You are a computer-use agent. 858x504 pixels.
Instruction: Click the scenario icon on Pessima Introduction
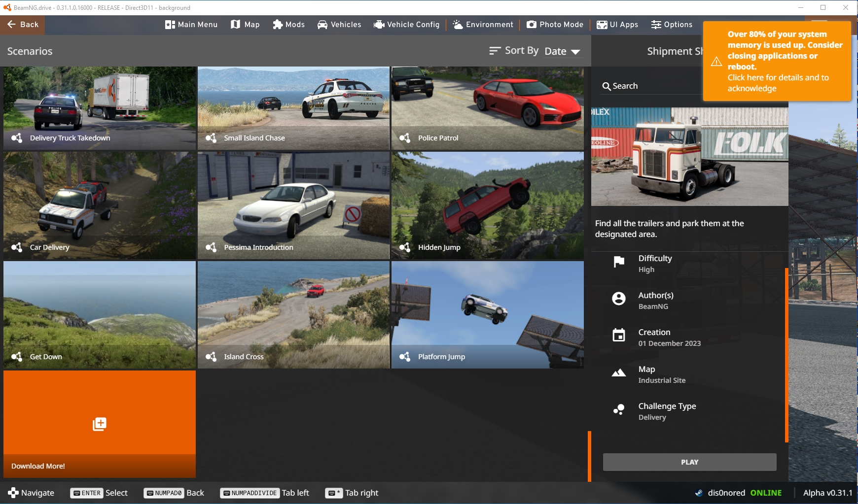click(x=211, y=247)
